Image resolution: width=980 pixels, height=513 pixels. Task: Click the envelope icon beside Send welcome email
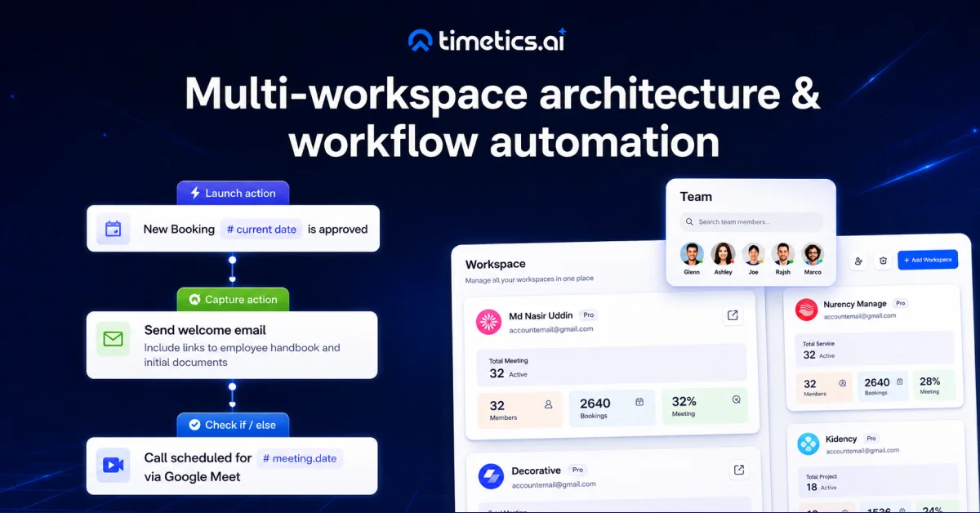pos(114,338)
